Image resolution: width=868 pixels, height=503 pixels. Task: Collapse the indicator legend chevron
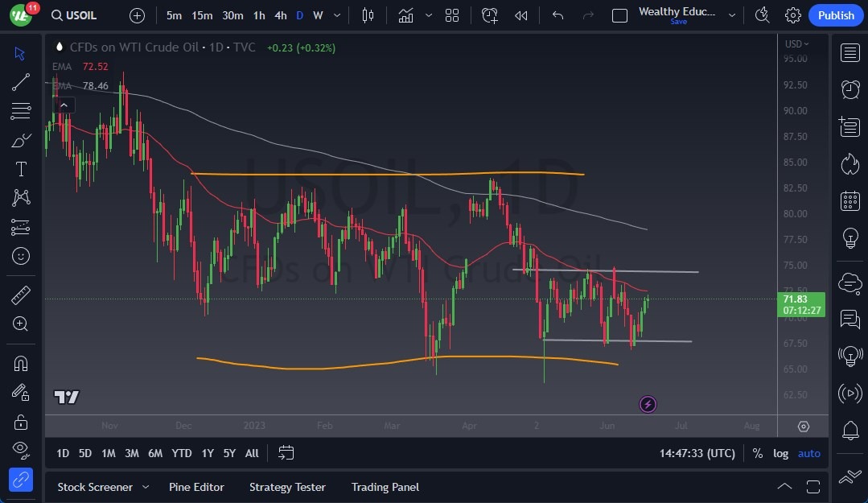(63, 105)
